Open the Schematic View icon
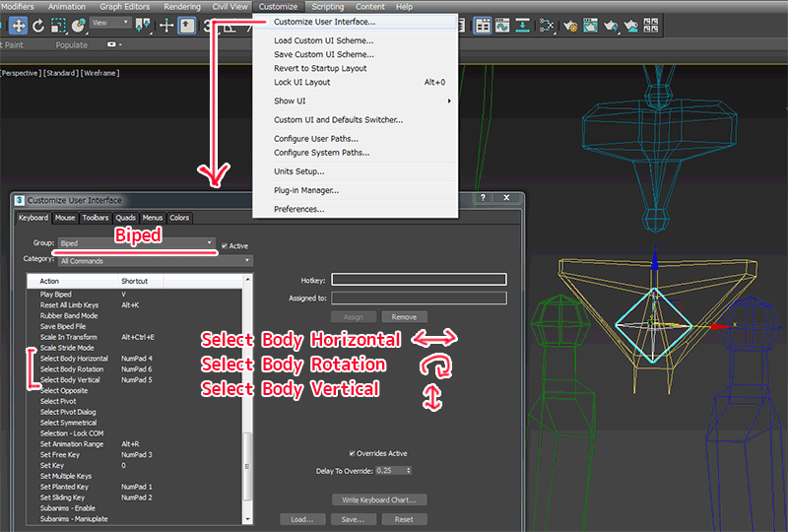788x532 pixels. pos(545,26)
